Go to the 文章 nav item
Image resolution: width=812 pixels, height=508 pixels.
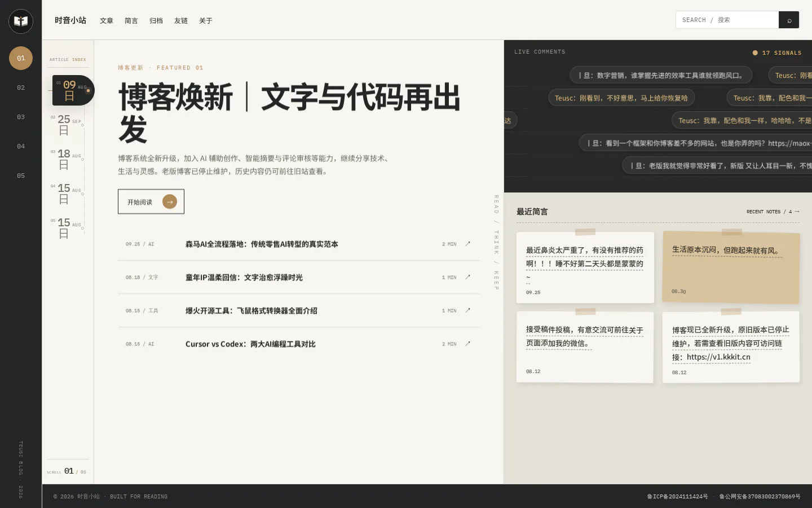(x=107, y=21)
